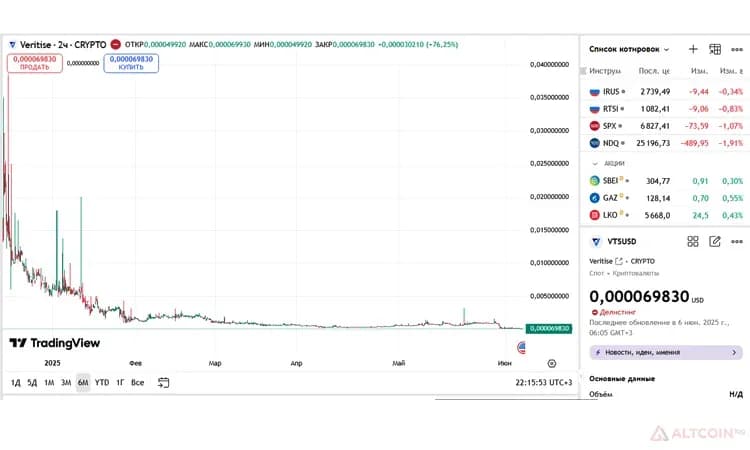Screen dimensions: 750x450
Task: Open the go-to-date calendar icon
Action: point(163,383)
